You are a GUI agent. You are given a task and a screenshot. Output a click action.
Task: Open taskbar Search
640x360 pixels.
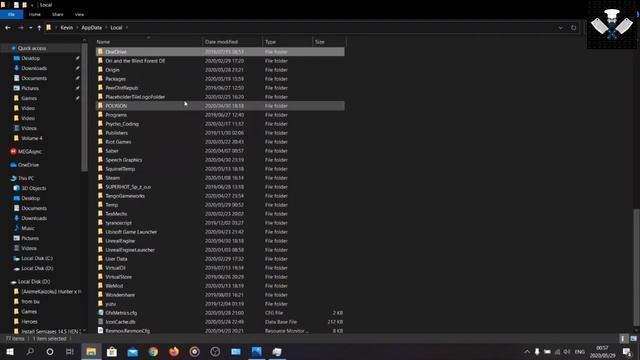(30, 351)
